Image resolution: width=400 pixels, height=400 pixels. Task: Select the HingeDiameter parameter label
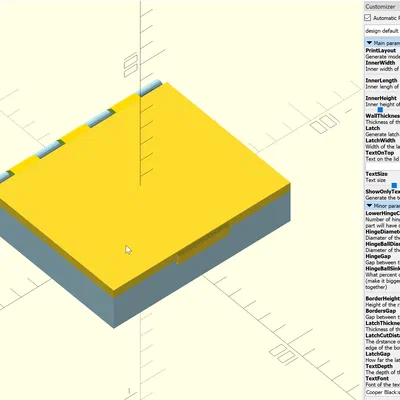383,232
